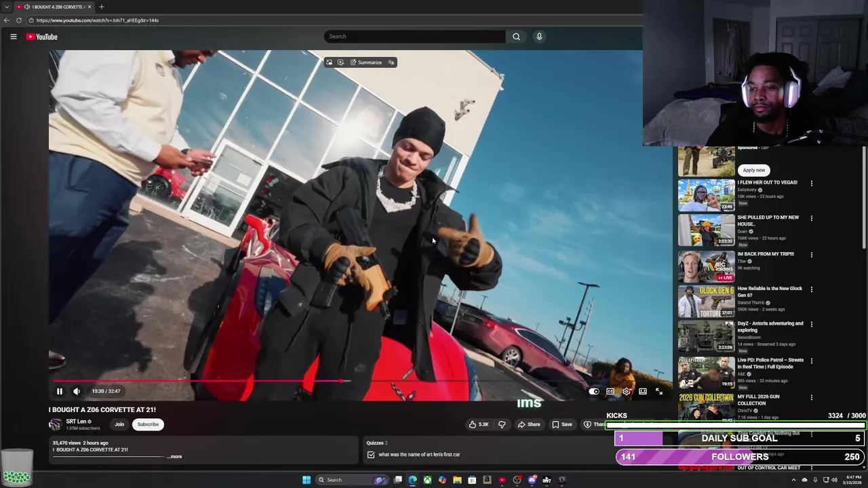Screen dimensions: 868x488
Task: Open 'How Reliable Is the New Glock Gen 6?' title
Action: click(x=770, y=291)
